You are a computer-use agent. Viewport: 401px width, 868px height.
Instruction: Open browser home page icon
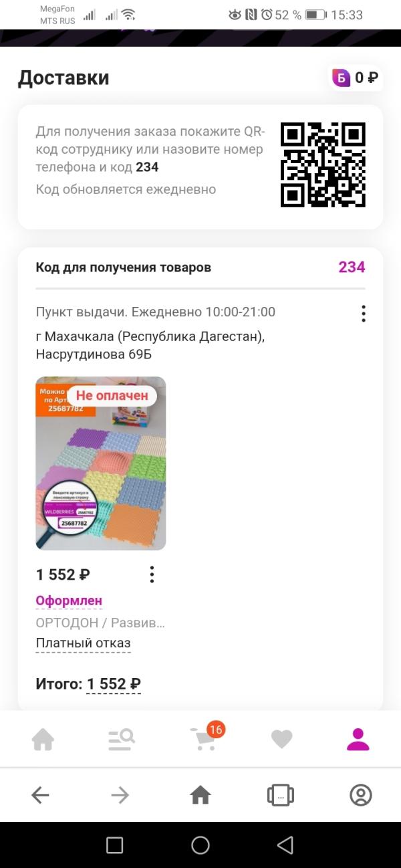(x=200, y=794)
